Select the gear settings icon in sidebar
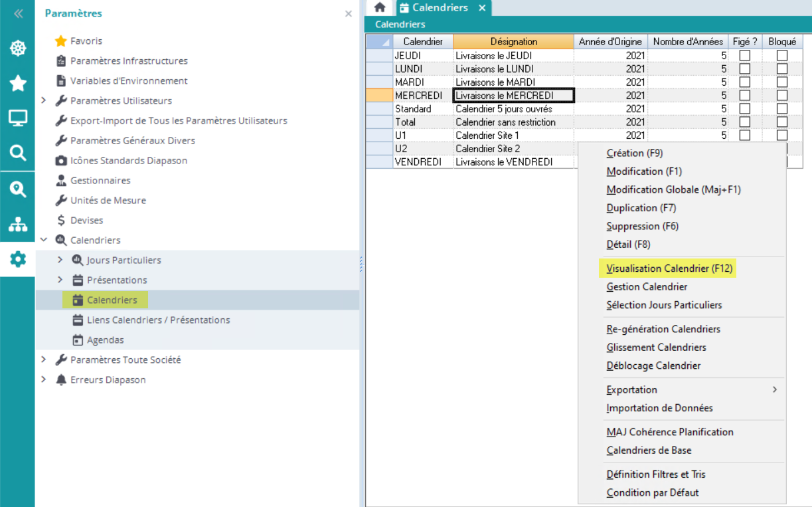The width and height of the screenshot is (812, 507). click(x=17, y=259)
